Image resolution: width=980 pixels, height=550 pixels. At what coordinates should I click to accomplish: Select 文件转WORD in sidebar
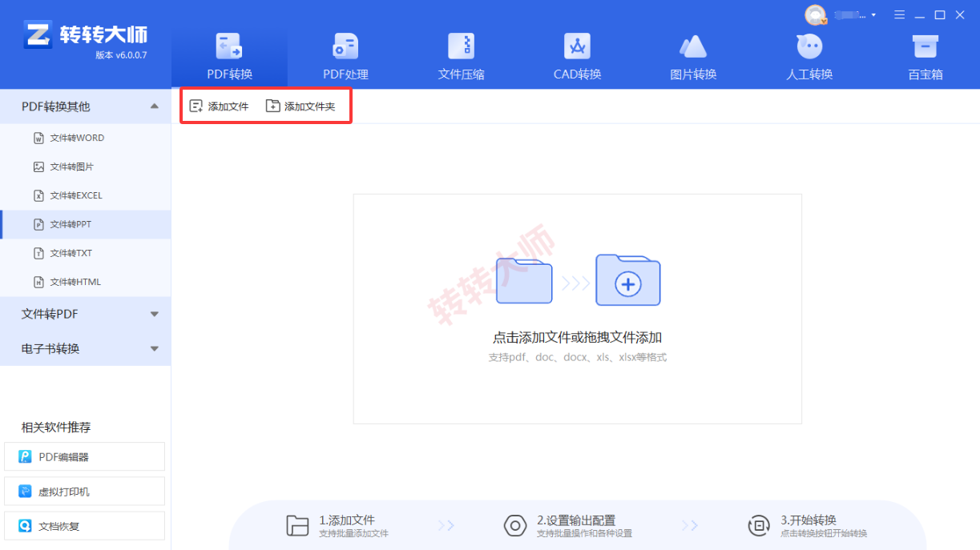pos(85,138)
